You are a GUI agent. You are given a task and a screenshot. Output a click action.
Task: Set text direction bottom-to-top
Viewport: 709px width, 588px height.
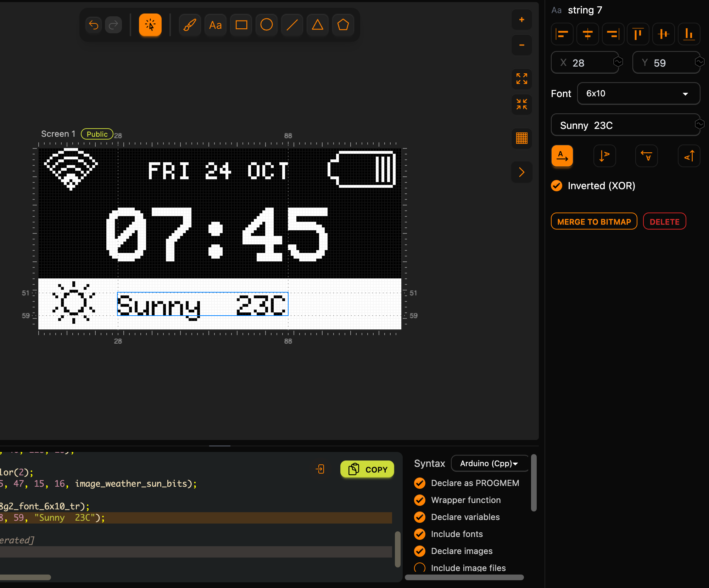click(x=689, y=156)
